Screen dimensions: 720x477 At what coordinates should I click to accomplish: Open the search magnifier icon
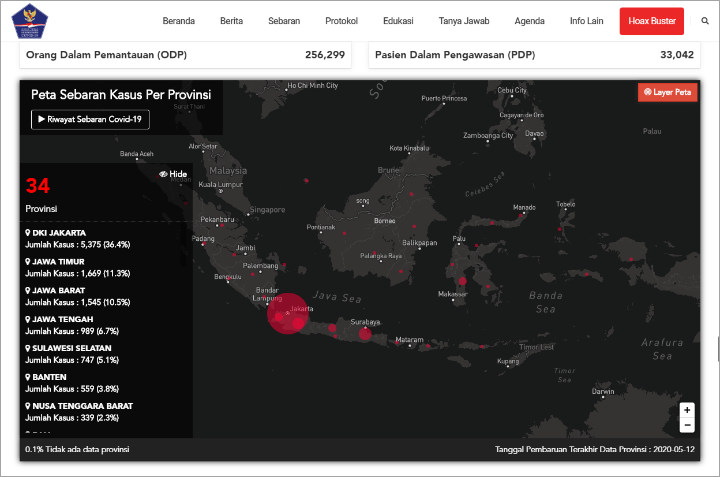(x=705, y=21)
